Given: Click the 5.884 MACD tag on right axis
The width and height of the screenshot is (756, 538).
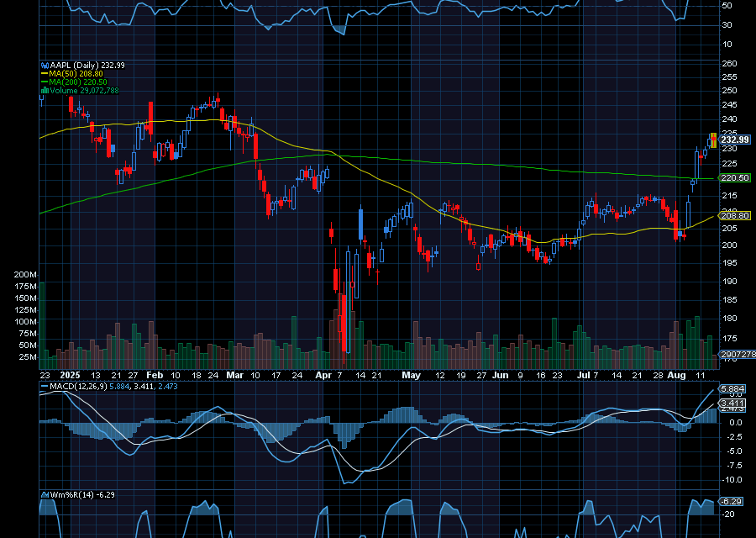Looking at the screenshot, I should (x=732, y=389).
